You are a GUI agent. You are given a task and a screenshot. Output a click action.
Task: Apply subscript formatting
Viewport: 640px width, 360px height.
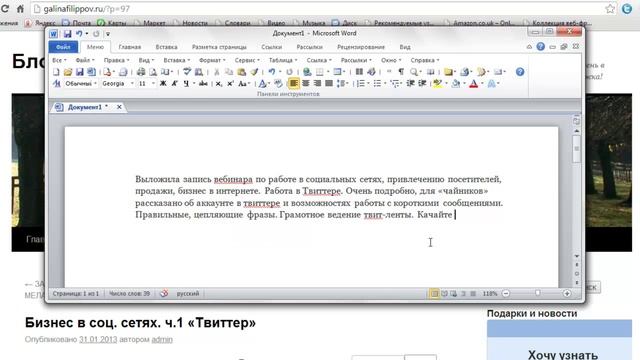(x=219, y=84)
